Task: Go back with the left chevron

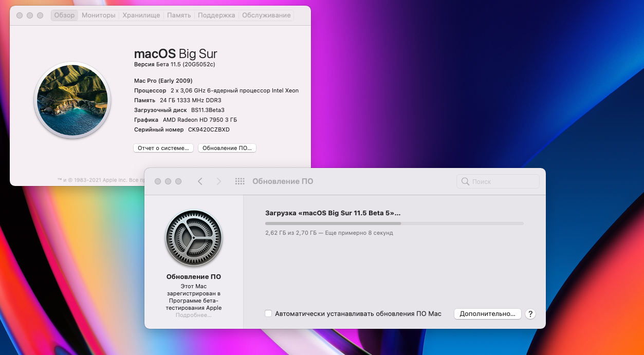Action: 200,181
